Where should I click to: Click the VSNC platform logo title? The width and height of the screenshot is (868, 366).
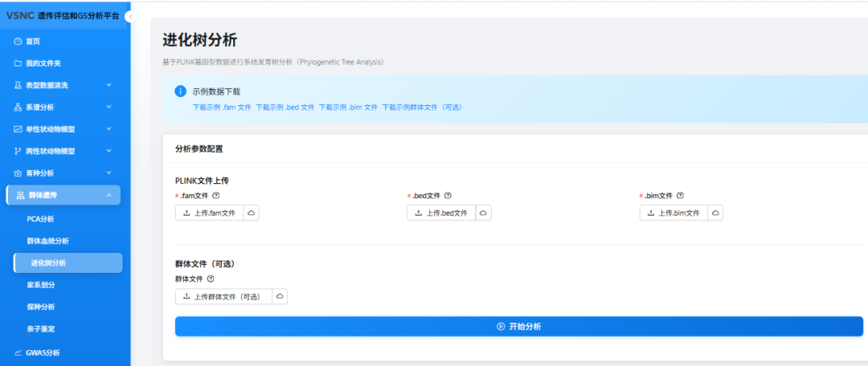(62, 16)
